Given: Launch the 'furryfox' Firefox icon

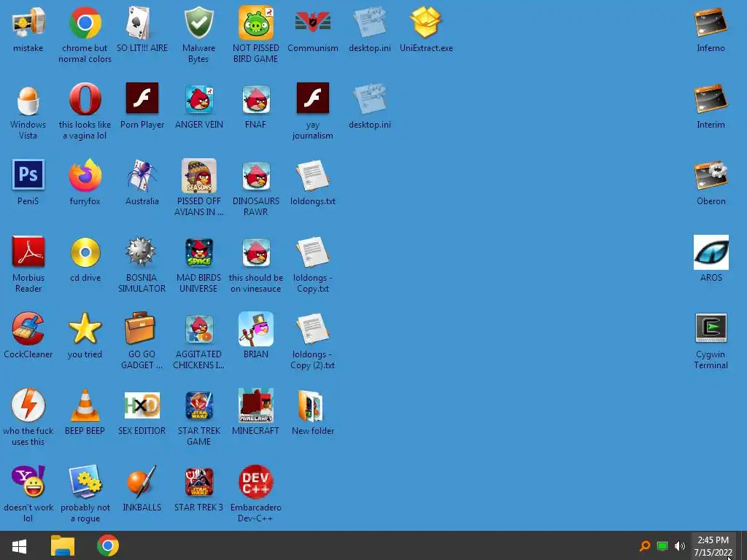Looking at the screenshot, I should point(85,176).
